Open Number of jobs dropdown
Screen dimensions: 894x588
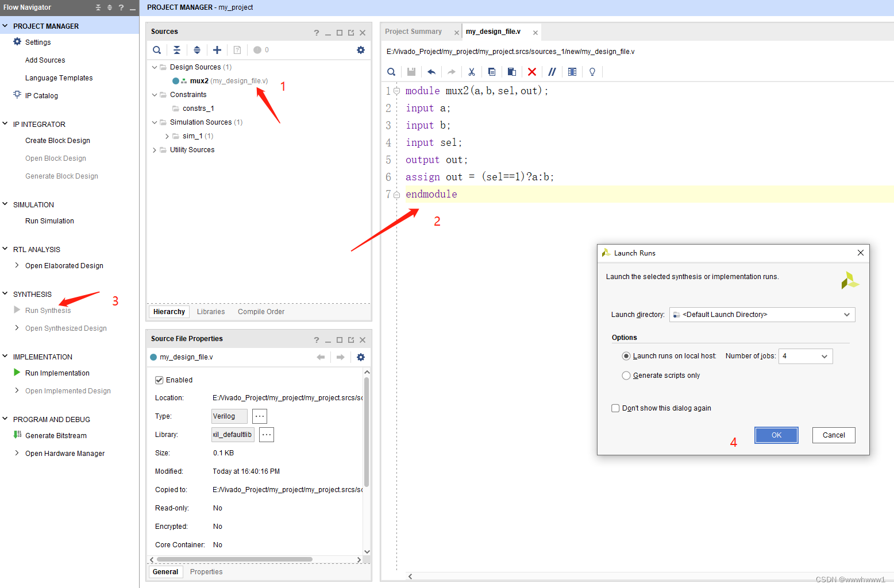click(806, 356)
